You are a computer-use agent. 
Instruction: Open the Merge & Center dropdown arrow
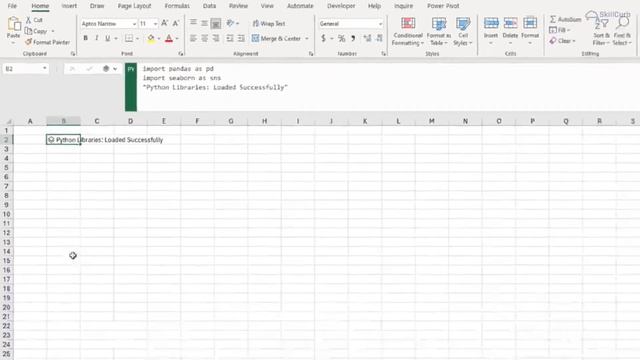coord(307,39)
